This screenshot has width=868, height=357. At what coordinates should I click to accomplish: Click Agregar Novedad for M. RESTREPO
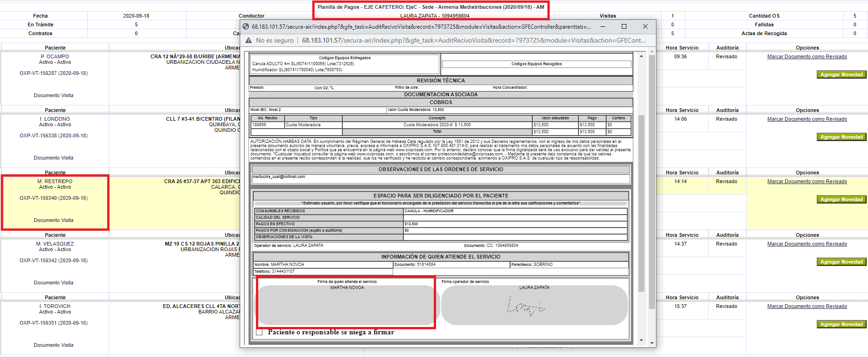(841, 199)
